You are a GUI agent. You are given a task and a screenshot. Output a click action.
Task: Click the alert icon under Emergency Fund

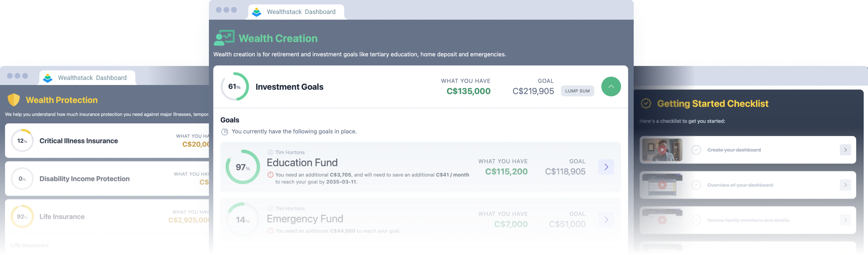[270, 231]
